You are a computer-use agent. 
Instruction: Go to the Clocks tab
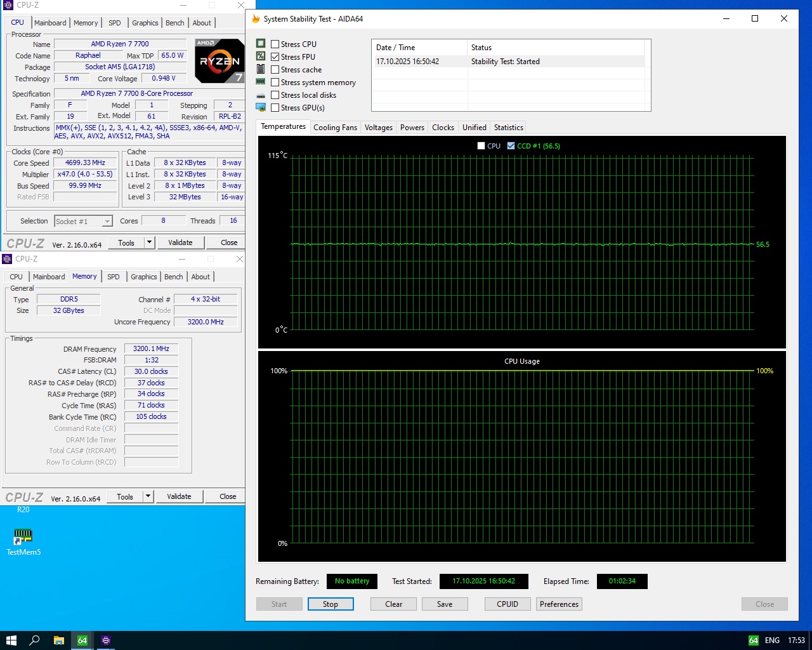click(x=443, y=128)
